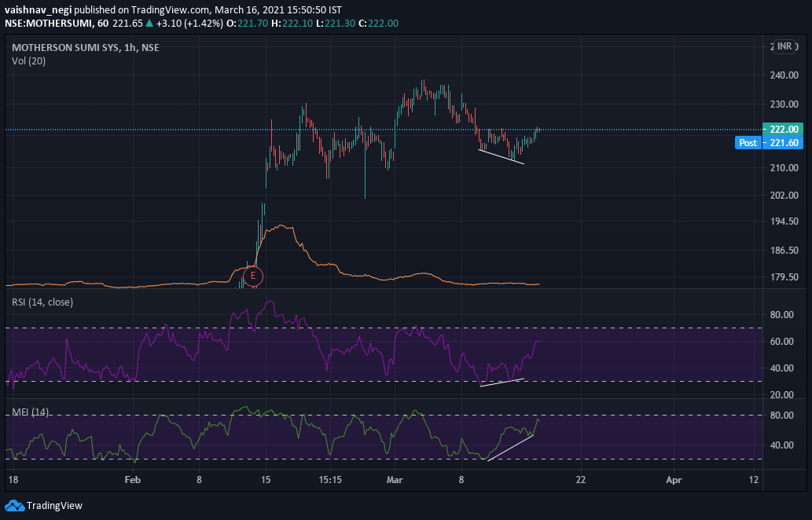Select the white divergence line on RSI pane

(502, 383)
